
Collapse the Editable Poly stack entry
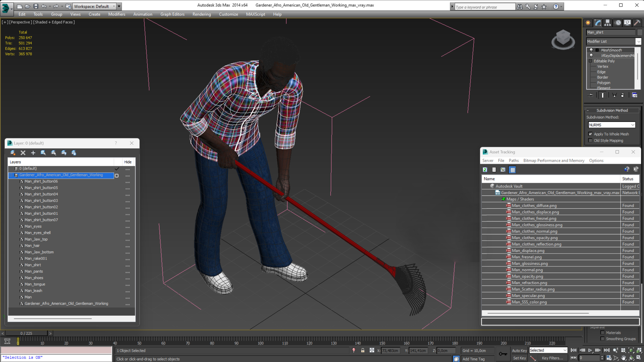click(591, 61)
